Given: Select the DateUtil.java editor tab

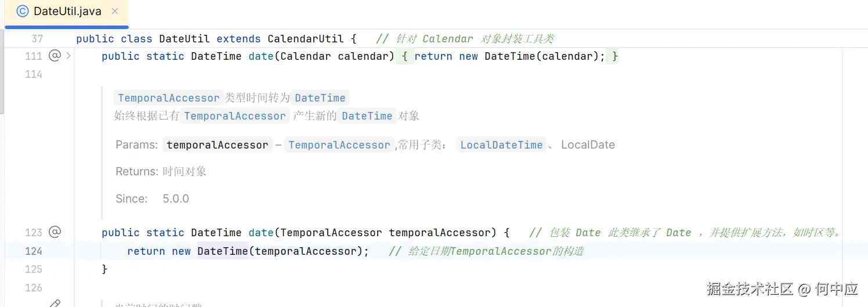Looking at the screenshot, I should tap(67, 11).
